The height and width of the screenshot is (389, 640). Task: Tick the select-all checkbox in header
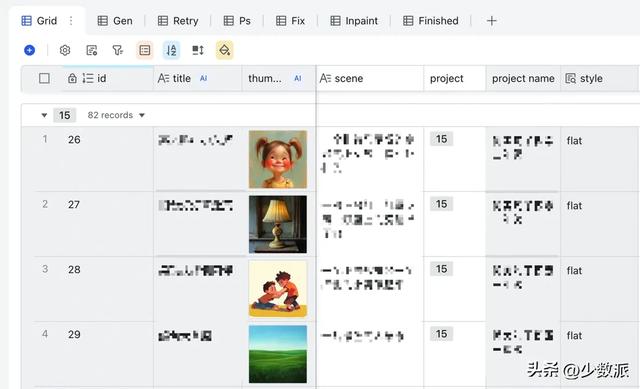point(44,78)
